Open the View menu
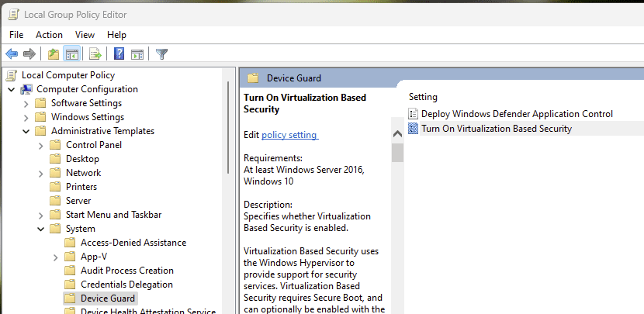Screen dimensions: 644x314 coord(85,35)
